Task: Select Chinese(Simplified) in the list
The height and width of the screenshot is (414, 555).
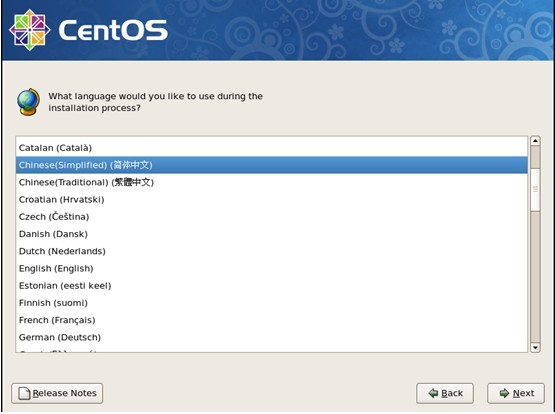Action: (x=271, y=165)
